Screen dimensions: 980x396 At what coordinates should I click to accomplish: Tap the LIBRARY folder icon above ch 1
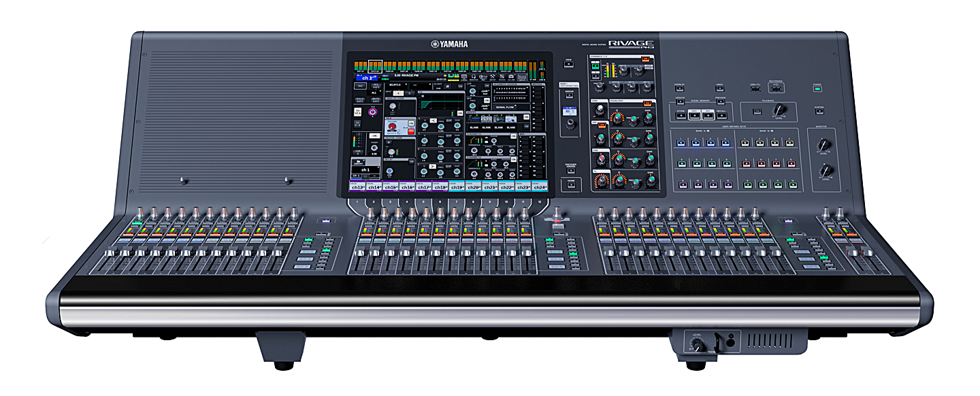(359, 162)
